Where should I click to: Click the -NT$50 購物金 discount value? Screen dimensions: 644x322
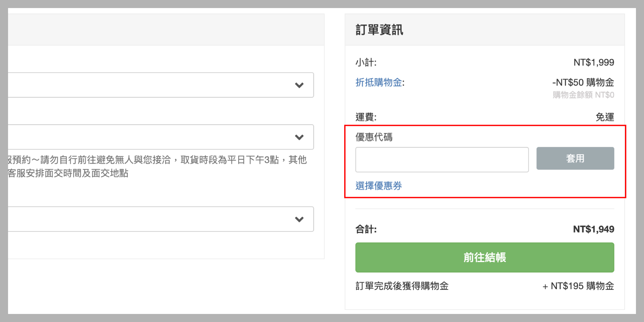click(x=583, y=82)
